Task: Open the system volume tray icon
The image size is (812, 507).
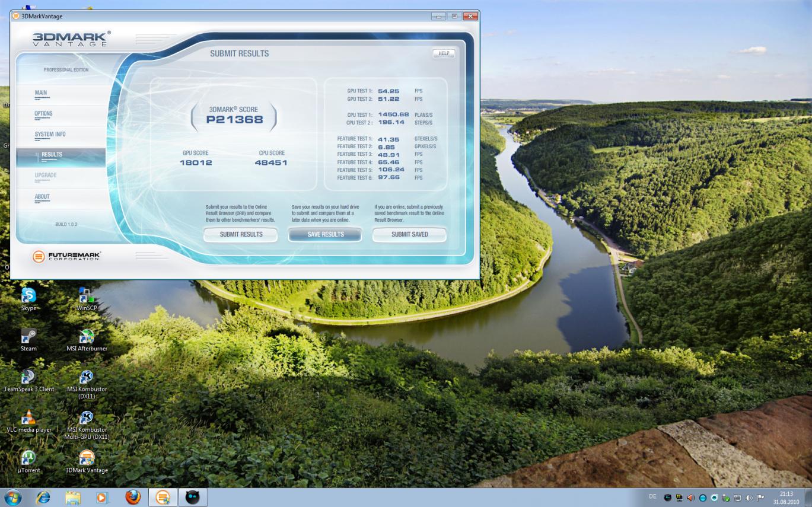Action: tap(749, 498)
